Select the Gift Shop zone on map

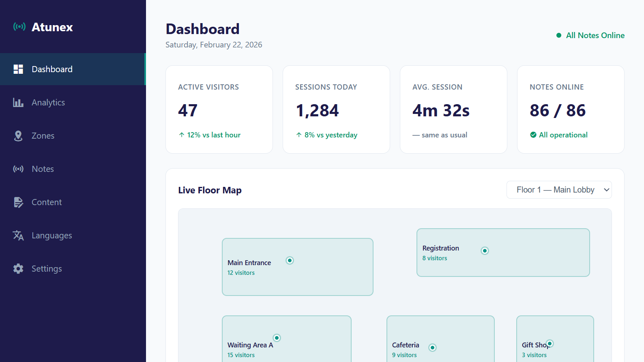tap(555, 338)
